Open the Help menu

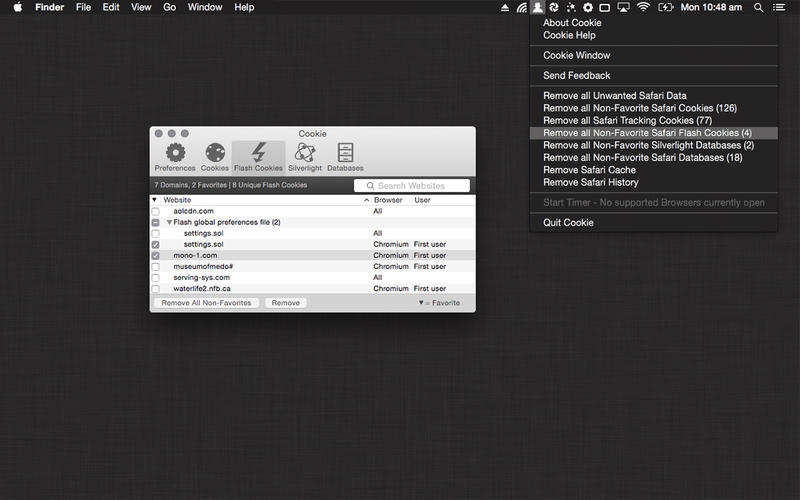[x=244, y=7]
